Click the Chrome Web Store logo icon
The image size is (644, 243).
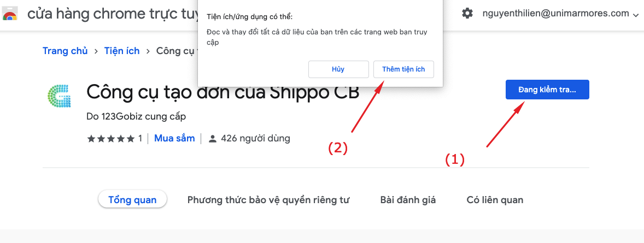(9, 14)
